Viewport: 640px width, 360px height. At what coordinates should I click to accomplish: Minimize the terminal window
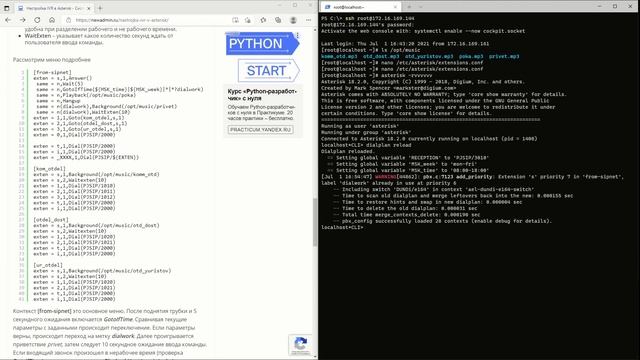click(x=599, y=7)
